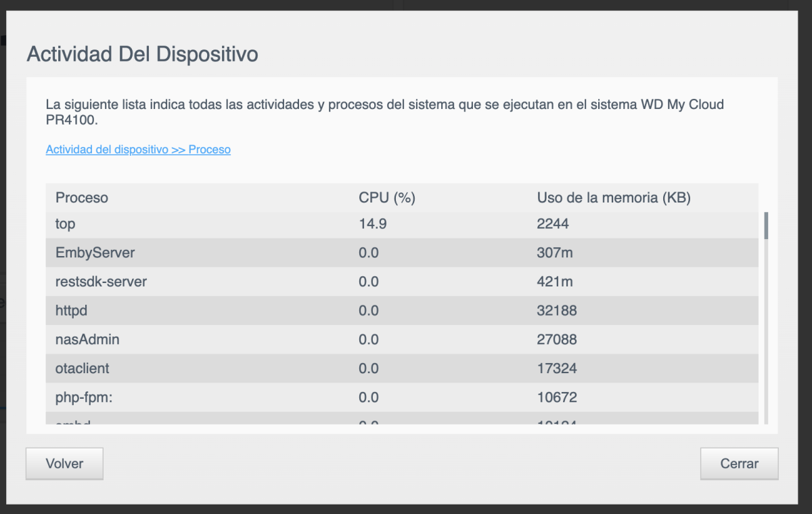Select the php-fpm: process row

click(x=84, y=397)
